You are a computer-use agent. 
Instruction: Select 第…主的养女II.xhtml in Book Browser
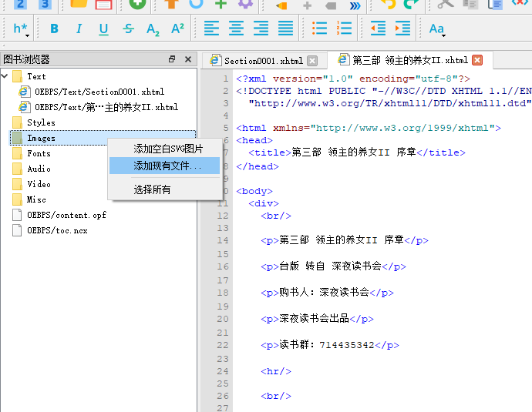(x=106, y=107)
